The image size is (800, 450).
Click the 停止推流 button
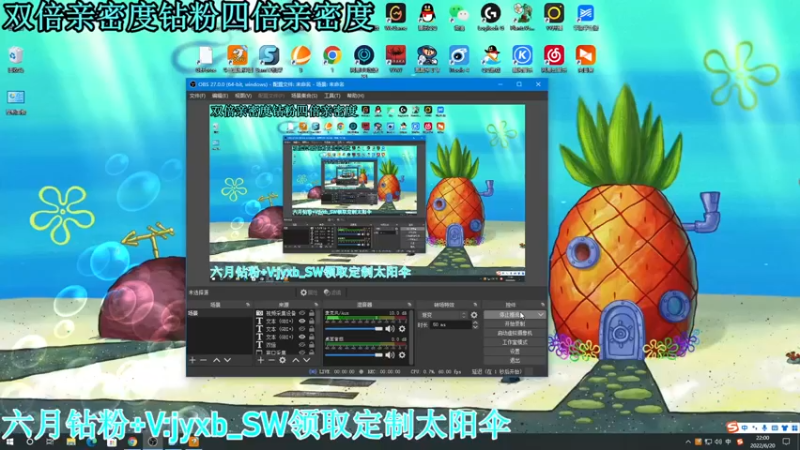tap(509, 315)
